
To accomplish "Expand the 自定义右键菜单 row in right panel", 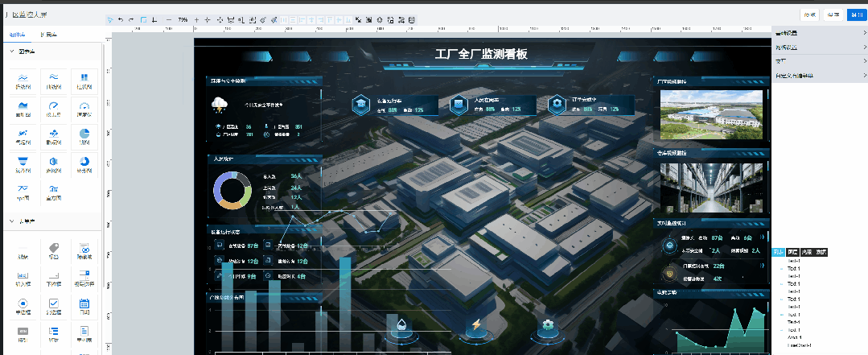I will point(820,76).
